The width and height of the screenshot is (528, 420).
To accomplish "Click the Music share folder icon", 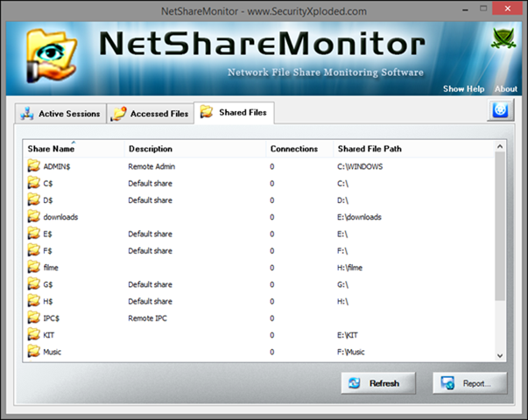I will pyautogui.click(x=33, y=351).
